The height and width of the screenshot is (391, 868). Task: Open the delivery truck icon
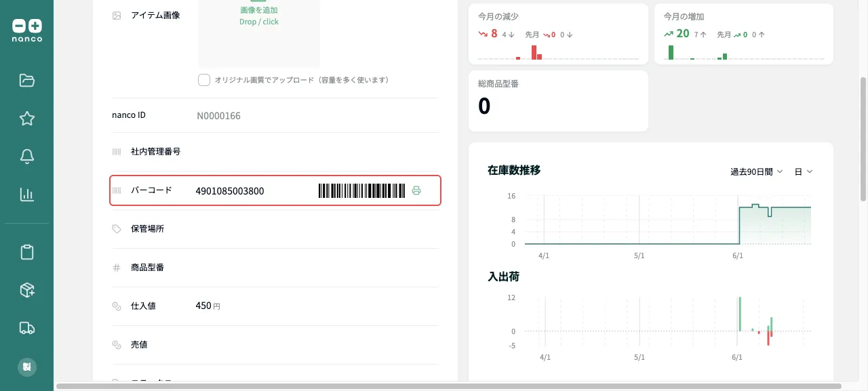(x=27, y=328)
